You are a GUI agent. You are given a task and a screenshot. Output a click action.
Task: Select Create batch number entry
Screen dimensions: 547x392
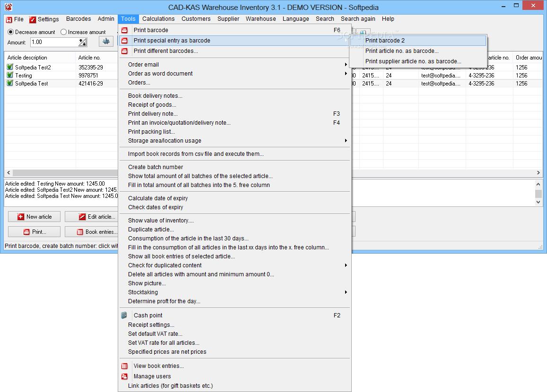234,167
